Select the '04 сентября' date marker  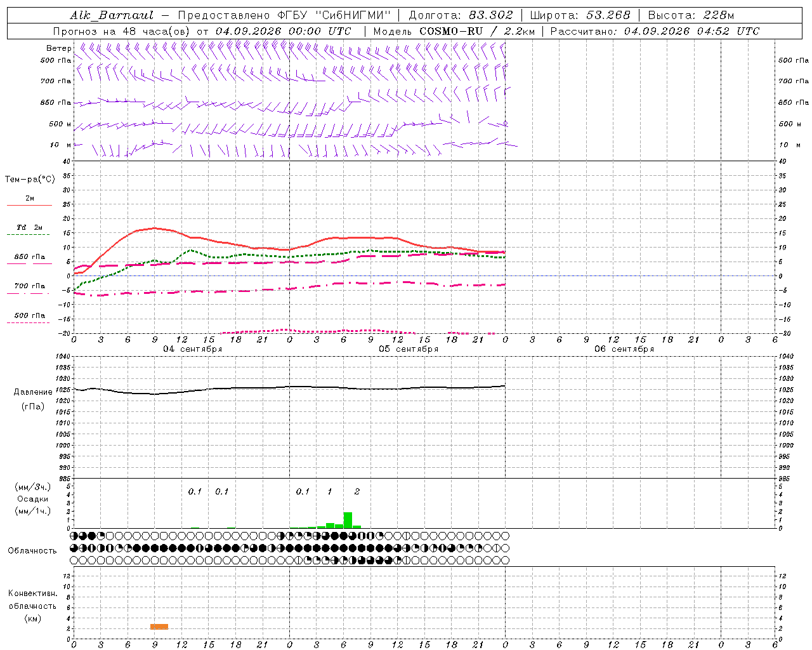click(193, 349)
